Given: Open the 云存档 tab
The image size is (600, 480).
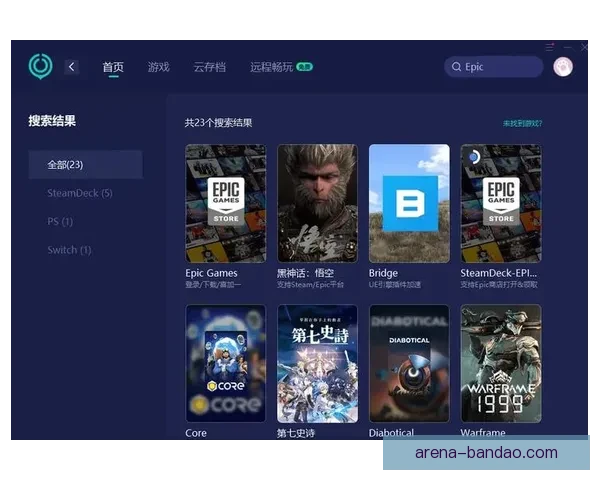Looking at the screenshot, I should [x=209, y=67].
